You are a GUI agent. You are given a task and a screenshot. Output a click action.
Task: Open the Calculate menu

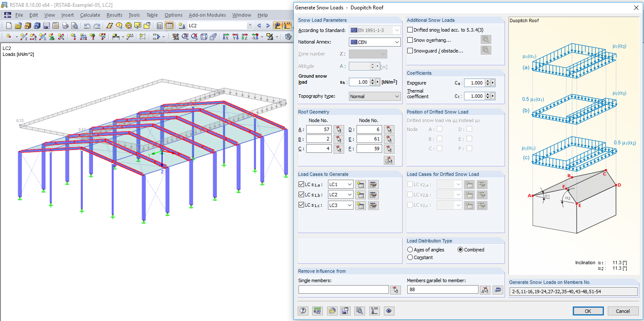pos(90,15)
